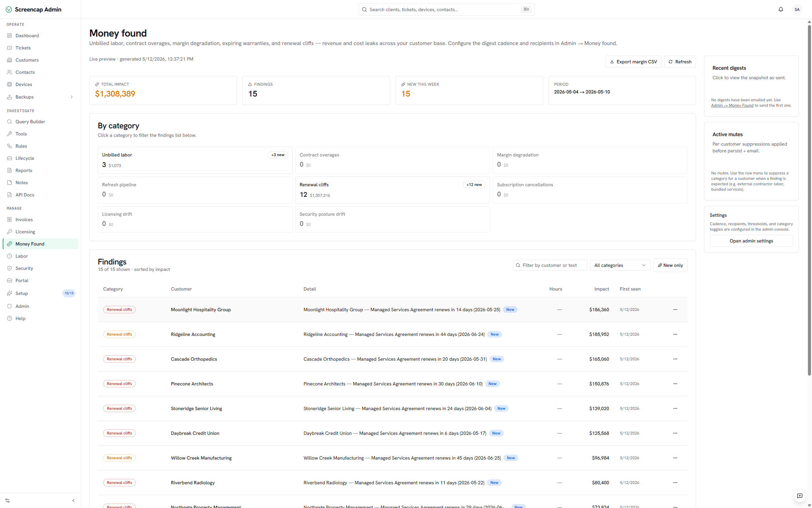Go to Tickets in the sidebar
Image resolution: width=812 pixels, height=508 pixels.
40,48
